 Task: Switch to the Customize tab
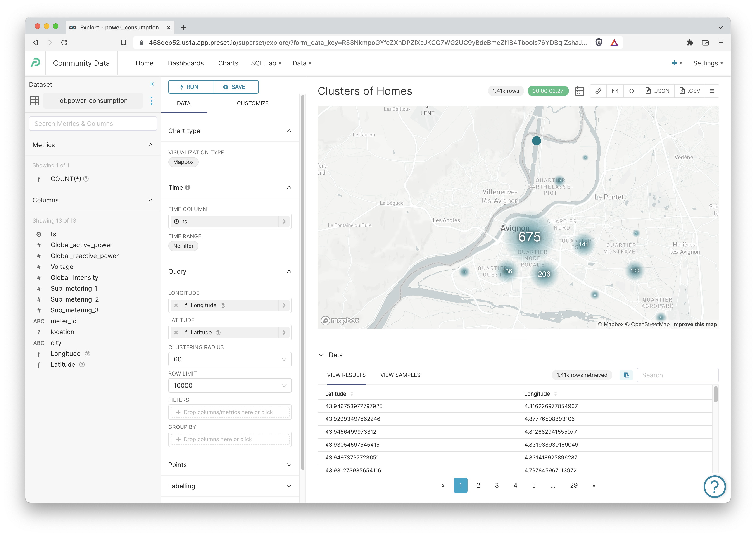click(x=252, y=103)
